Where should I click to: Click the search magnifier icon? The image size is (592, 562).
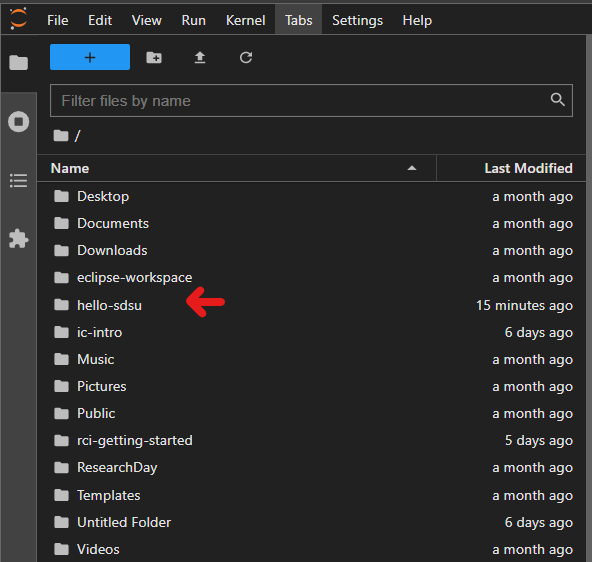coord(557,100)
